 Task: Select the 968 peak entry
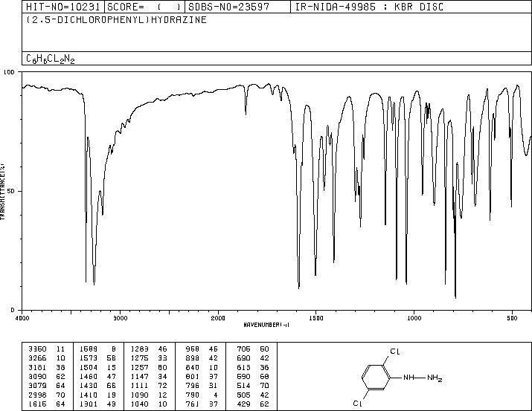point(202,349)
